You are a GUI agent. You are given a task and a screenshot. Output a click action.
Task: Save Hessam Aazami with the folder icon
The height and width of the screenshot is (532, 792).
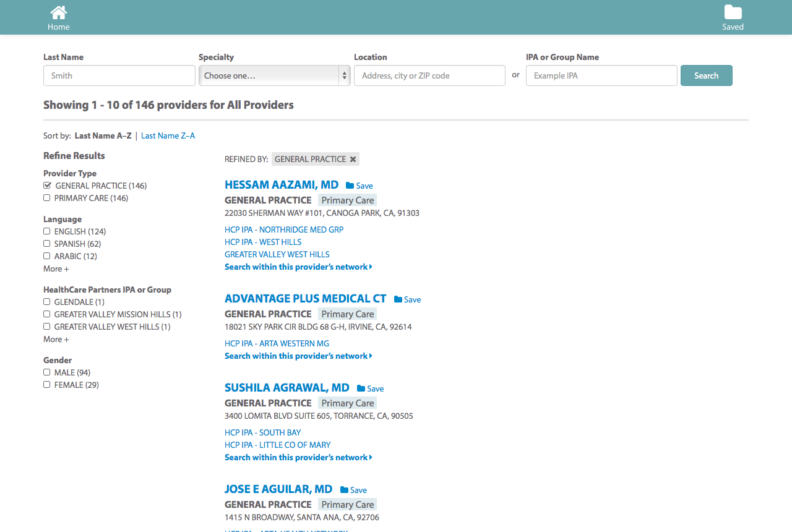click(x=350, y=186)
